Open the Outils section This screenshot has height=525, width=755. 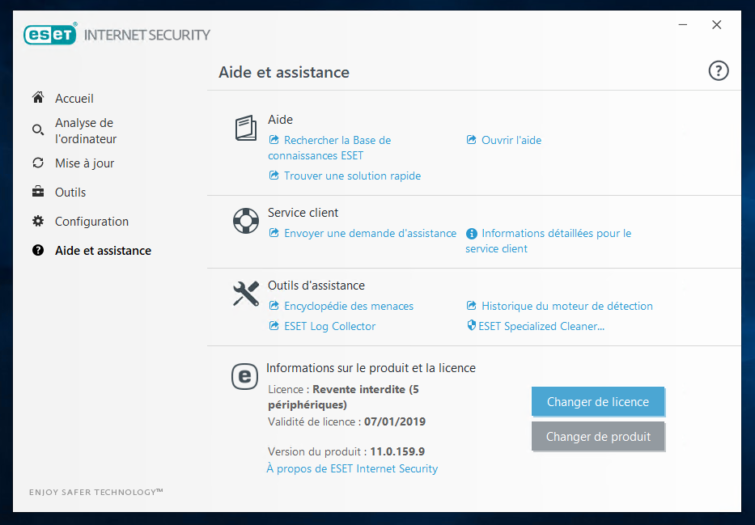70,192
